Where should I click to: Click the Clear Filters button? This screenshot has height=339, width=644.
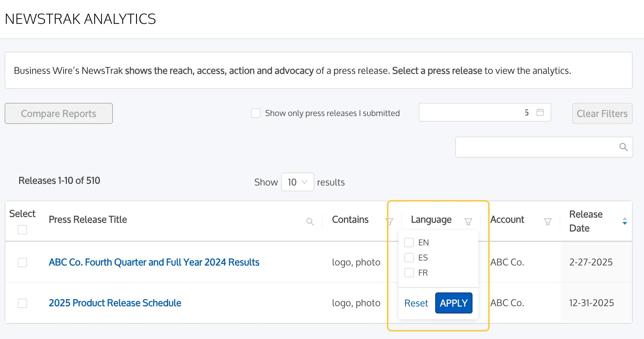coord(602,113)
